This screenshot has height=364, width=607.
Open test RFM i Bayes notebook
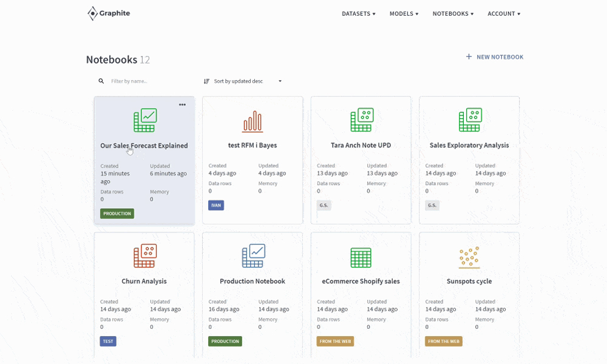pyautogui.click(x=253, y=145)
